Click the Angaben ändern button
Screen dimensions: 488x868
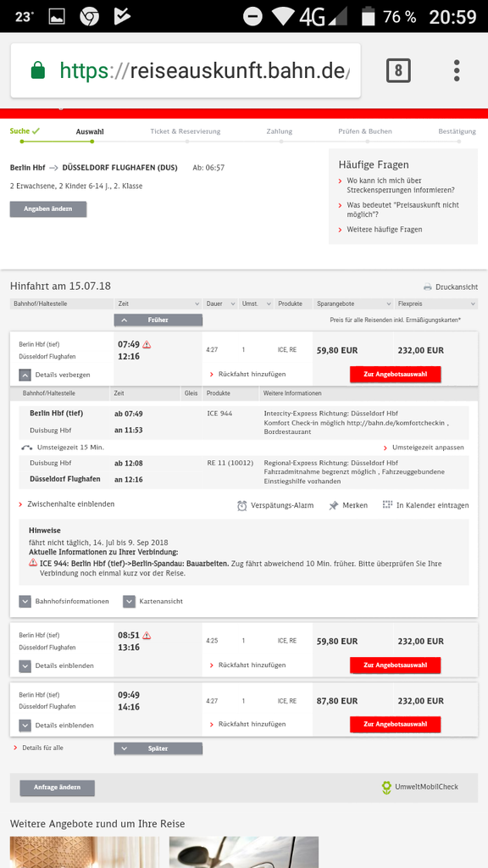pyautogui.click(x=48, y=209)
